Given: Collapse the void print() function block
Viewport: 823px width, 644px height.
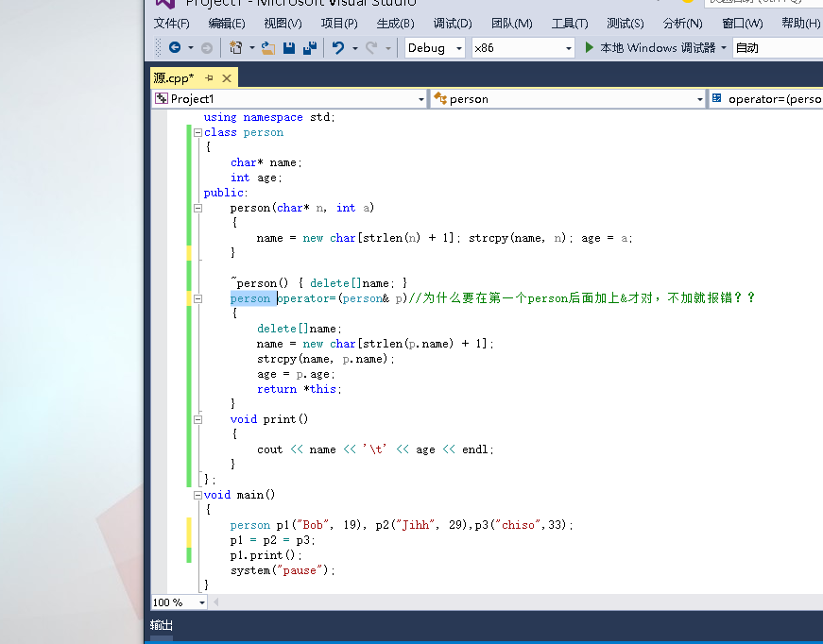Looking at the screenshot, I should pos(197,419).
